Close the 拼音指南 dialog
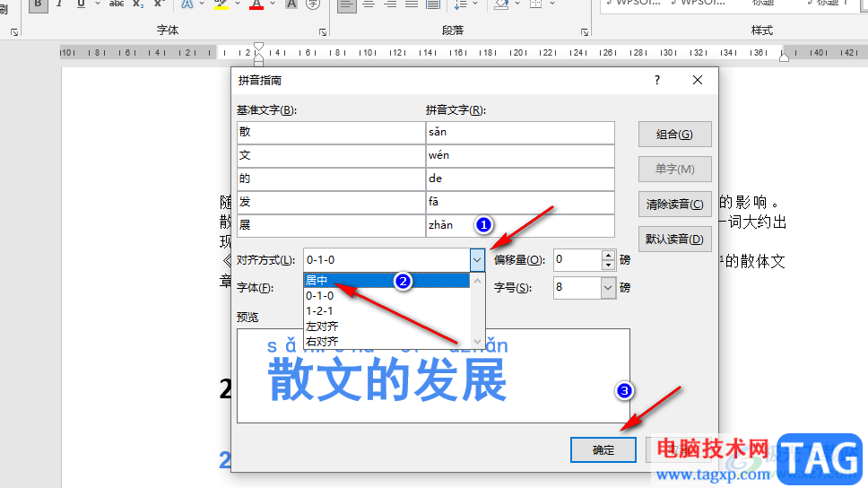The image size is (868, 488). (x=698, y=81)
